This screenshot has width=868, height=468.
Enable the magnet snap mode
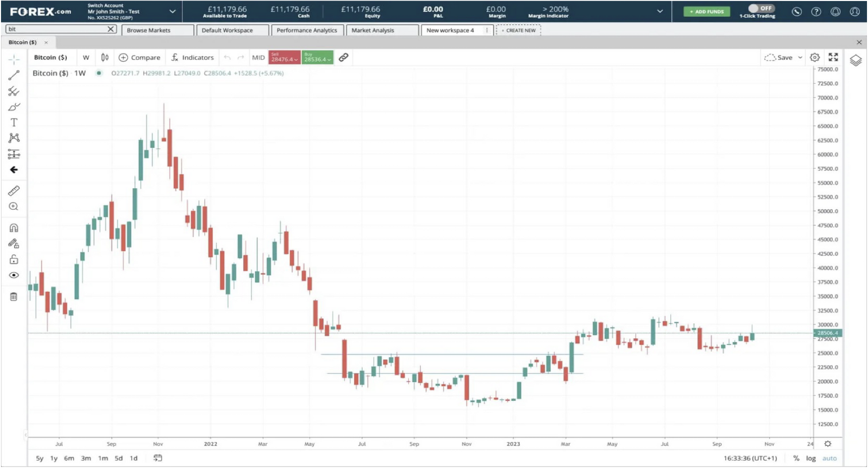(x=14, y=228)
